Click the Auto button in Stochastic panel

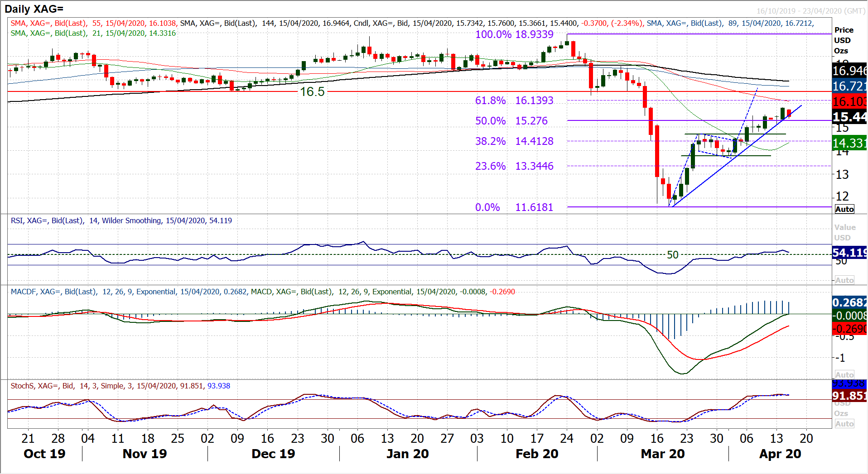click(x=844, y=424)
